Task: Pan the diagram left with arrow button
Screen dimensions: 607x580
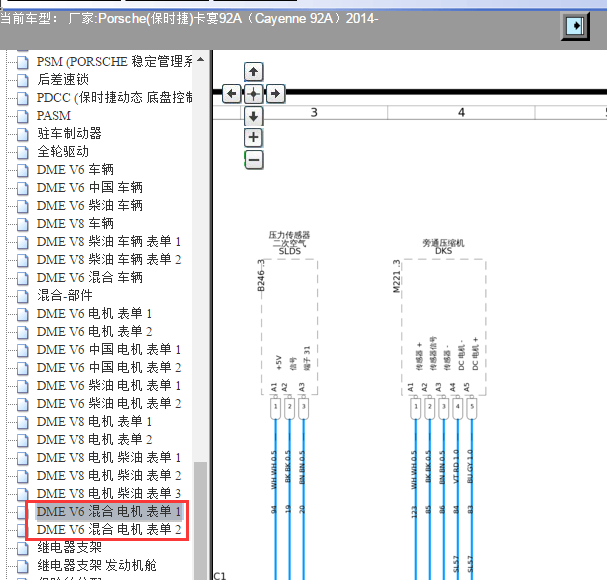Action: click(x=231, y=94)
